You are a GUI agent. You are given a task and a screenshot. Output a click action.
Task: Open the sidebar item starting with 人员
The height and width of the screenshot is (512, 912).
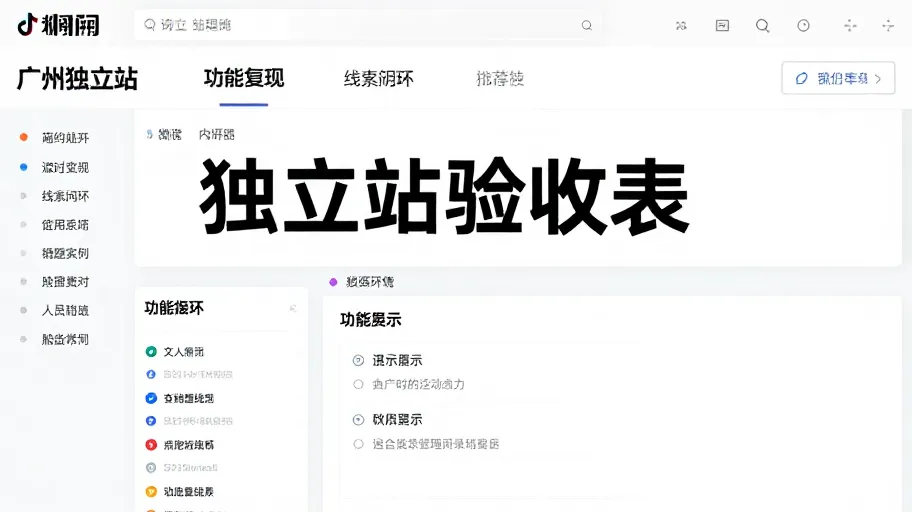pos(54,310)
